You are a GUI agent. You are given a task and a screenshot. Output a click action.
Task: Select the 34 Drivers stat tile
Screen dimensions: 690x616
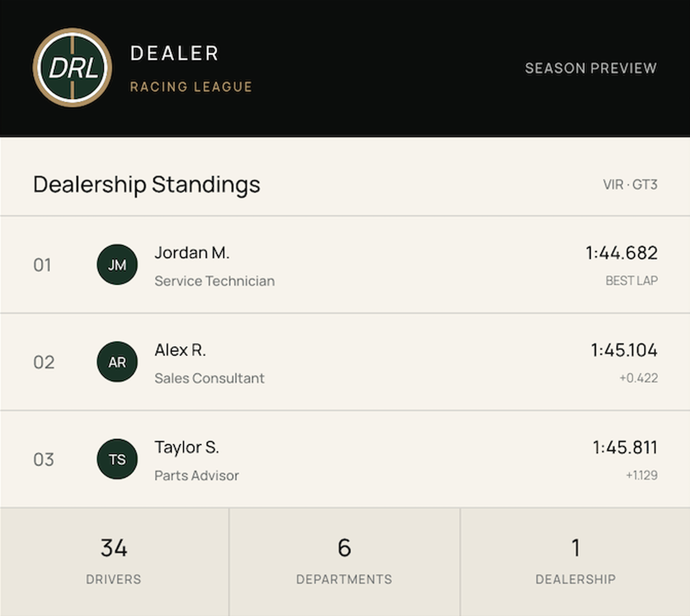114,562
